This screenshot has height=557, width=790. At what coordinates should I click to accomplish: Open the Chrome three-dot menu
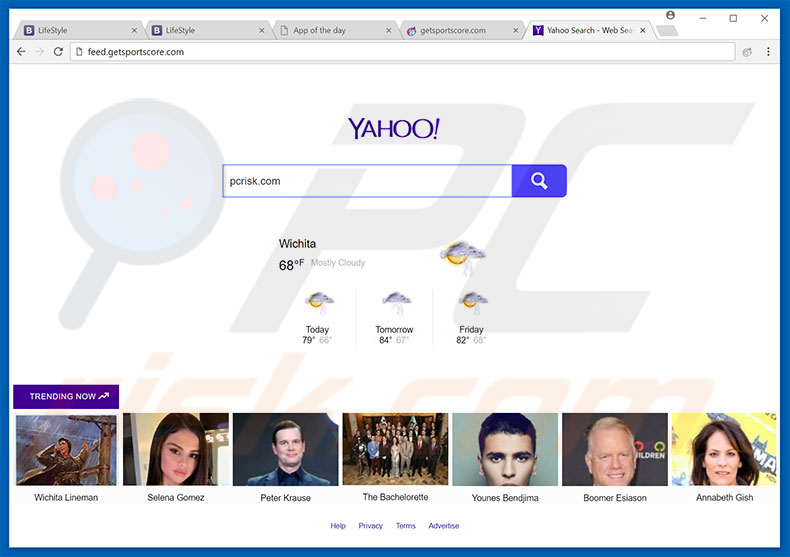[x=768, y=51]
